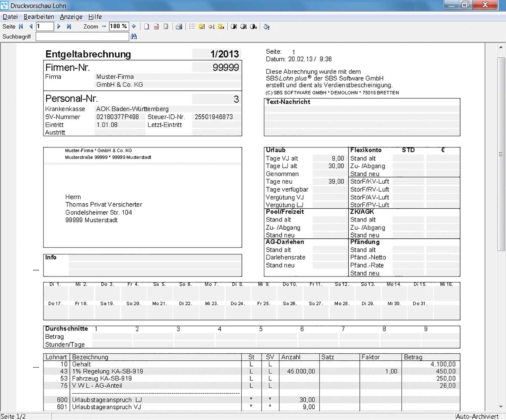Click the vertical scrollbar down arrow
The width and height of the screenshot is (506, 420).
click(501, 407)
